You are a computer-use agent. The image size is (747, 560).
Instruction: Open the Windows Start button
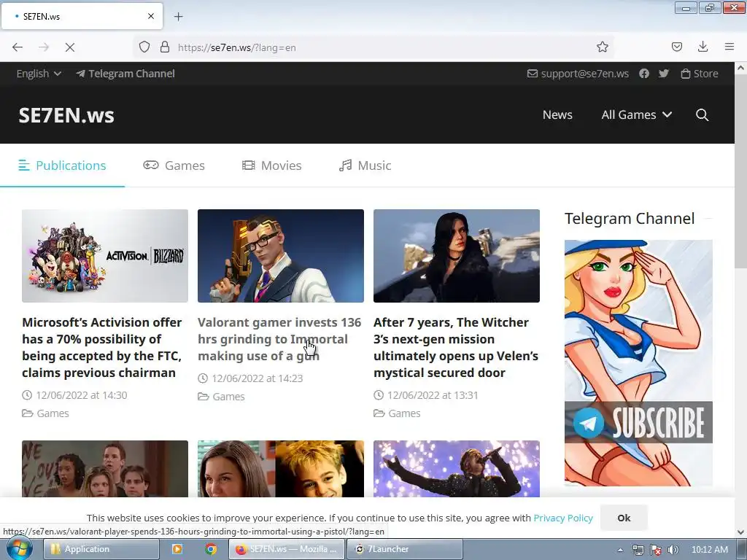(19, 549)
